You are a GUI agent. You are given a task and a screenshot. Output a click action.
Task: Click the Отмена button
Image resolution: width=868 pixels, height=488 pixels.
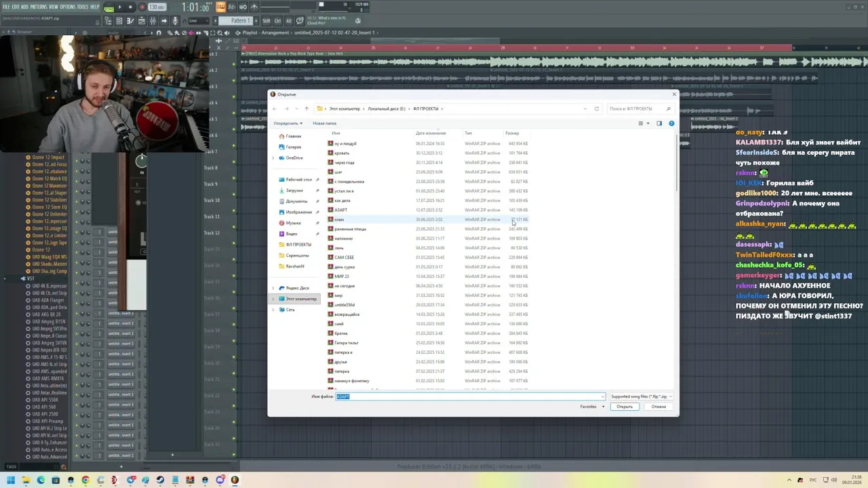coord(658,407)
